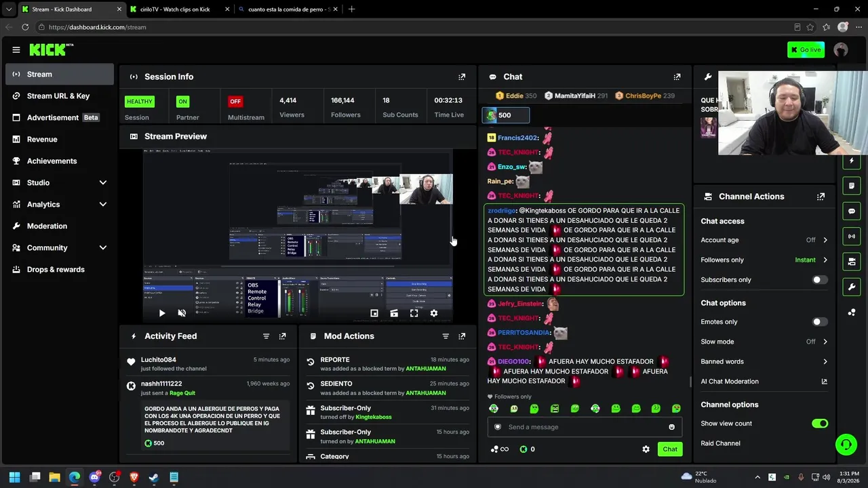Open the activity feed lightning widget in sidebar
Screen dimensions: 868x488
point(852,161)
